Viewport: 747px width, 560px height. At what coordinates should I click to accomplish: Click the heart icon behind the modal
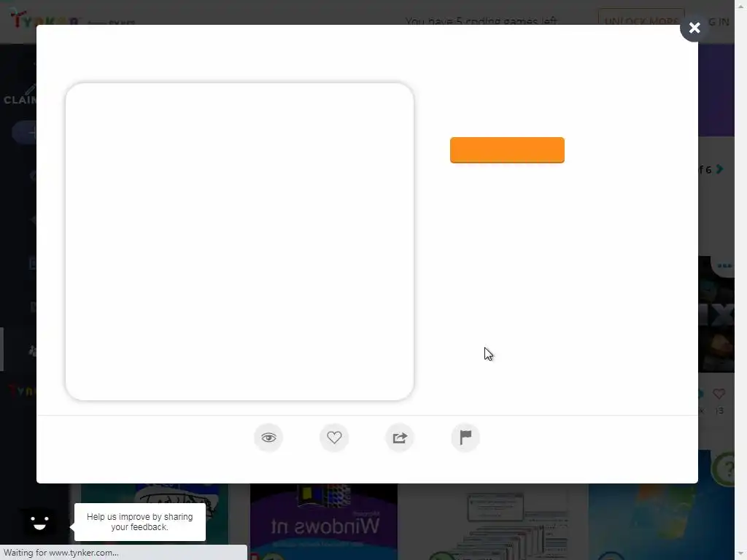point(719,394)
